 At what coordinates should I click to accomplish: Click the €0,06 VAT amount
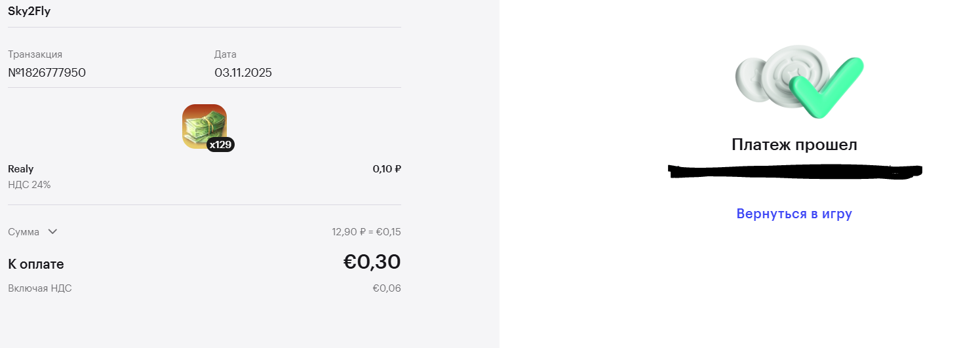pyautogui.click(x=387, y=288)
